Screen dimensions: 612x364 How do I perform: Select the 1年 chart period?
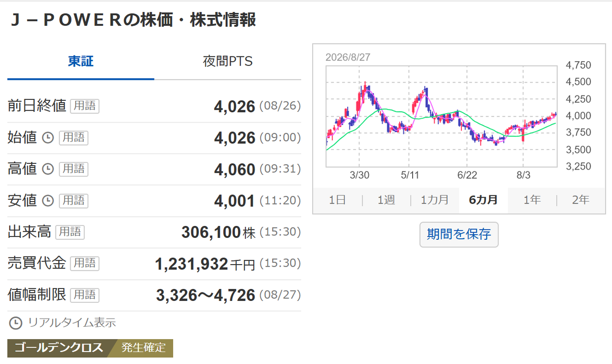coord(532,200)
